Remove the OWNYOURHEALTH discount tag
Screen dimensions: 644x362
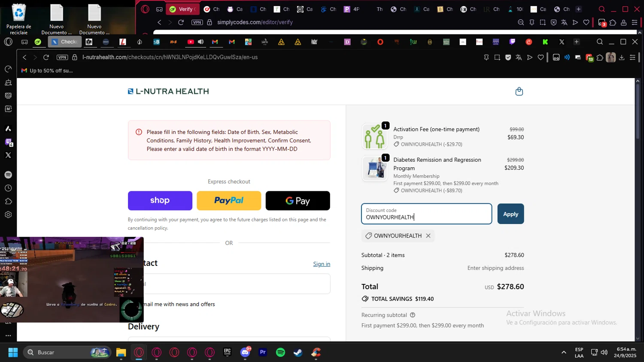click(428, 236)
